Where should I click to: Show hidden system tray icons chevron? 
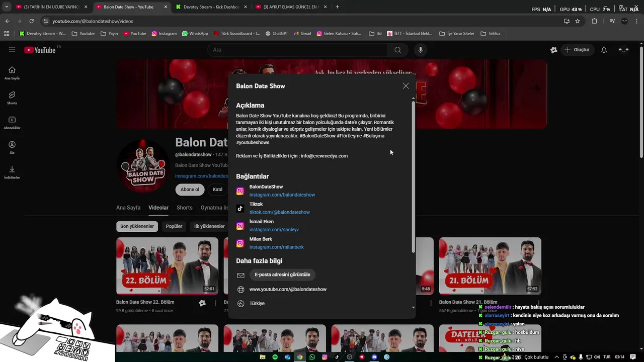[x=556, y=357]
